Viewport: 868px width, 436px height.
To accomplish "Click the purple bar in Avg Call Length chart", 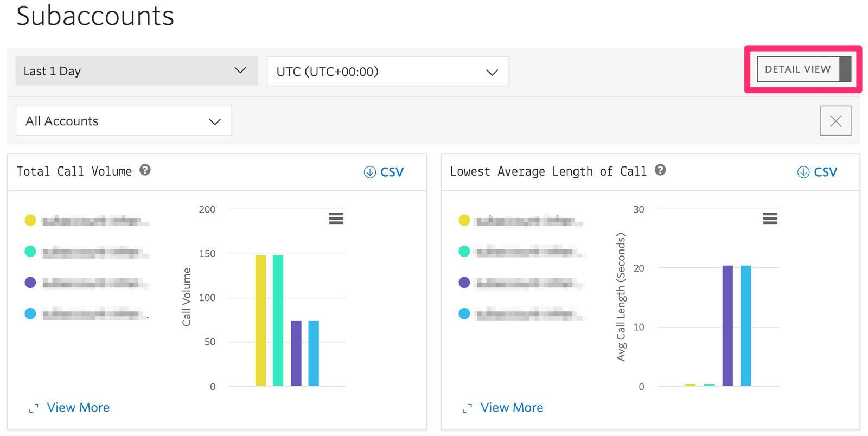I will pyautogui.click(x=727, y=325).
